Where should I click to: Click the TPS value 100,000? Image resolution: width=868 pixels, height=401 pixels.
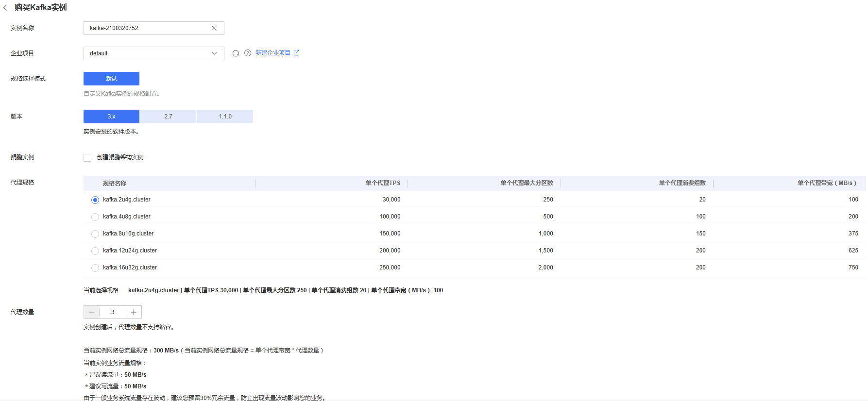tap(390, 217)
